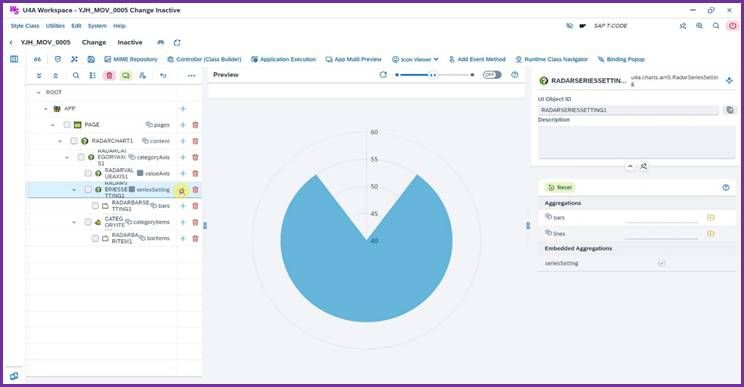744x387 pixels.
Task: Collapse the RADARCHART1 tree node
Action: [x=60, y=141]
